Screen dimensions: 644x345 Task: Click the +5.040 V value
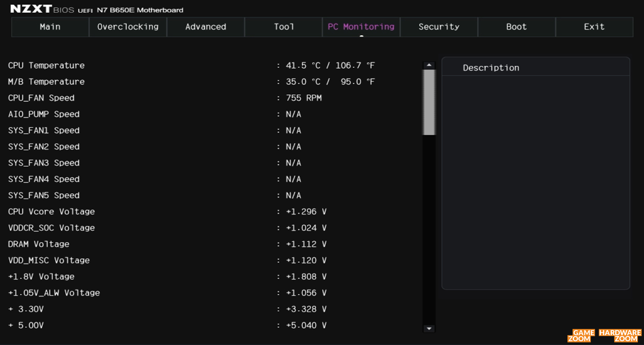point(306,325)
